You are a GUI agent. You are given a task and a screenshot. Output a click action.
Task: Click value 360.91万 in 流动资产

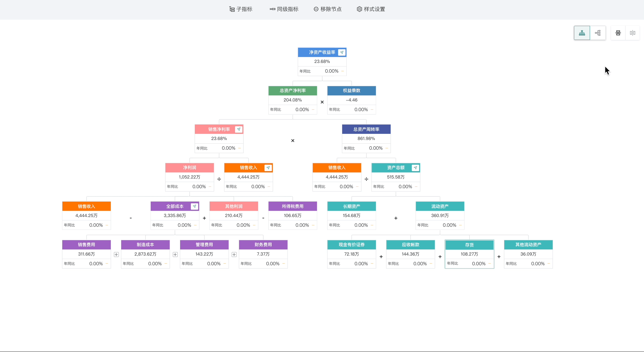pos(440,216)
